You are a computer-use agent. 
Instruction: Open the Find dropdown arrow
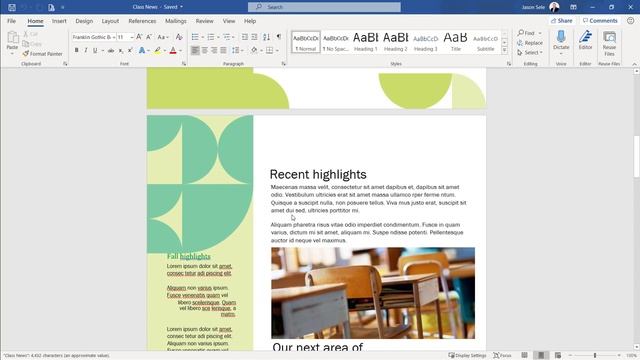coord(540,33)
